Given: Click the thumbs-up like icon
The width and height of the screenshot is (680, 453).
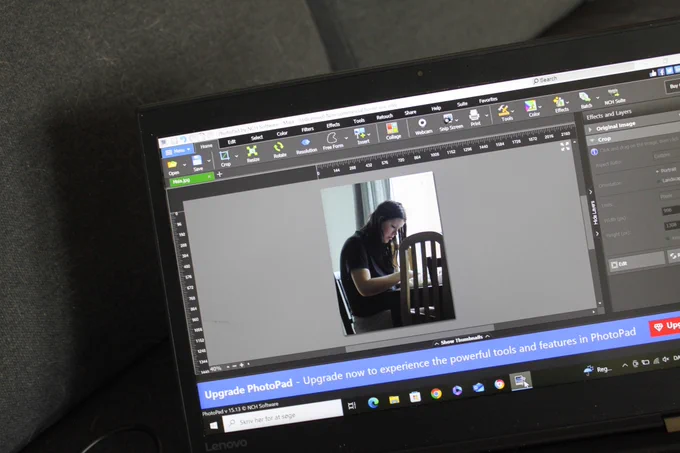Looking at the screenshot, I should coord(653,73).
